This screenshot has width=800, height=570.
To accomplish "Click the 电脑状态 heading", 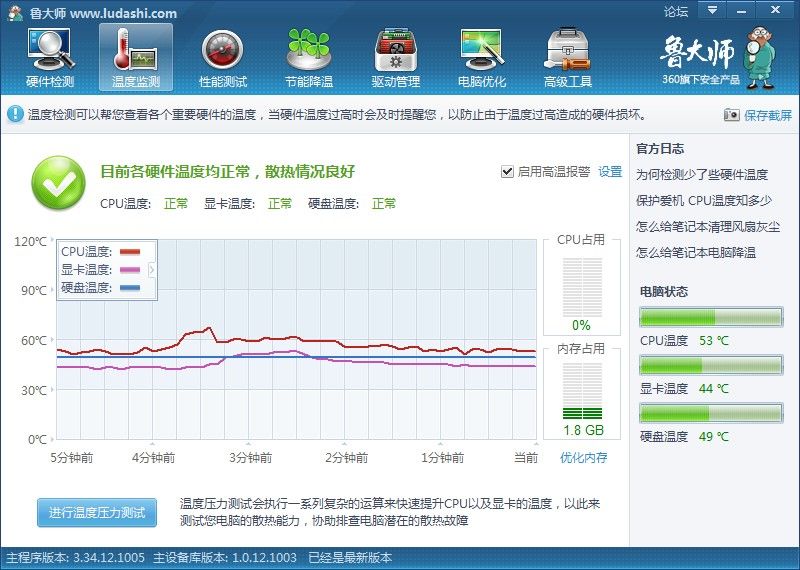I will point(664,292).
